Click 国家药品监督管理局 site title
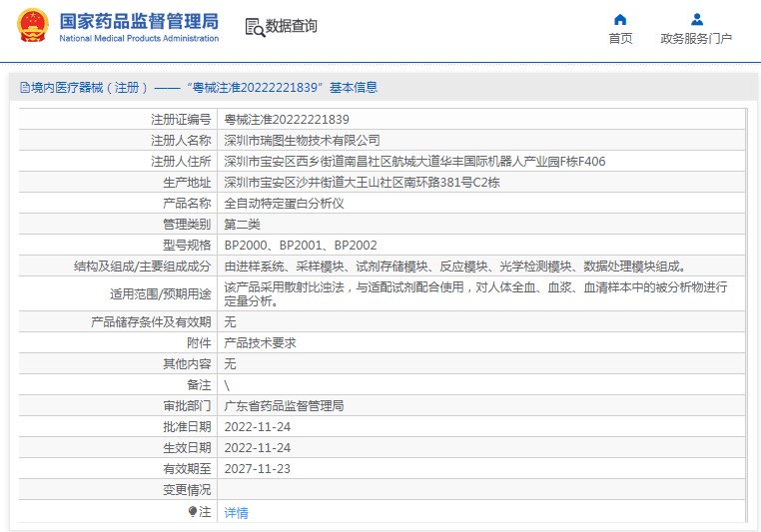This screenshot has width=761, height=532. 139,21
